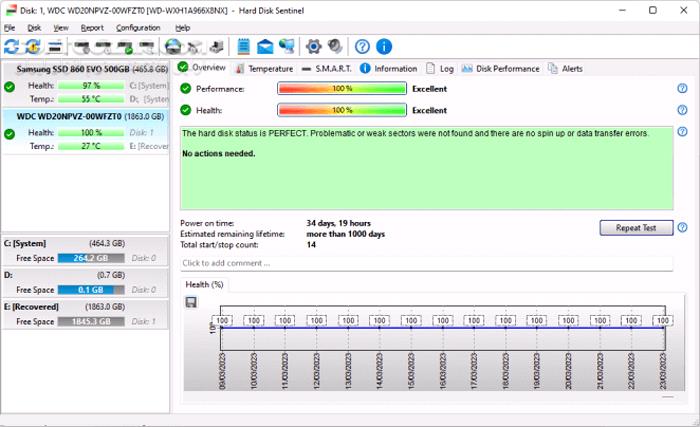Switch to the Information tab
The image size is (700, 427).
pyautogui.click(x=389, y=69)
